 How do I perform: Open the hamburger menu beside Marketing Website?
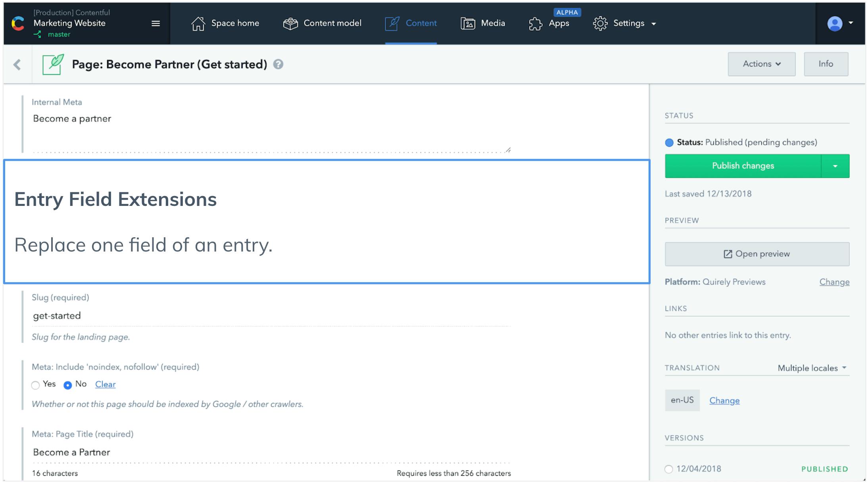click(x=155, y=23)
